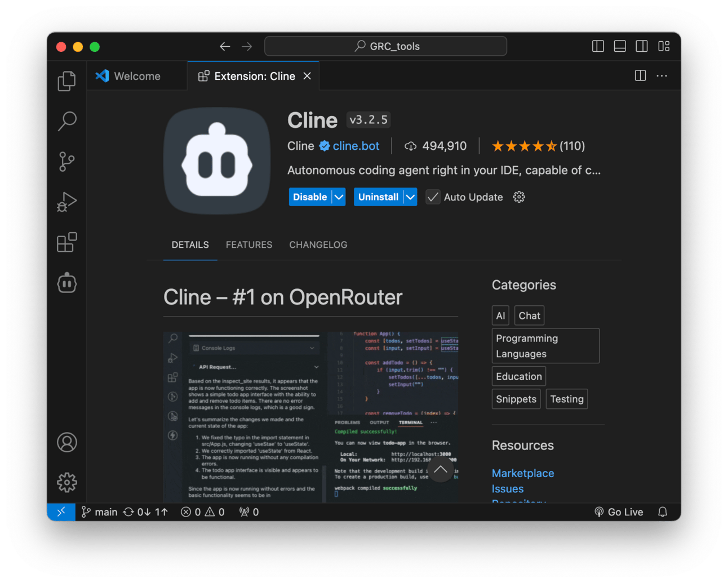The height and width of the screenshot is (583, 728).
Task: Click the v3.2.5 version badge
Action: (x=369, y=120)
